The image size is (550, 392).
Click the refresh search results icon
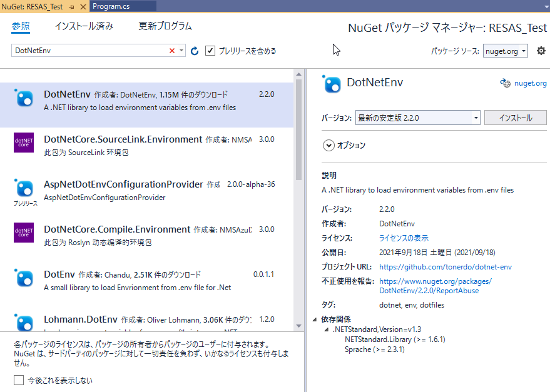[x=195, y=51]
